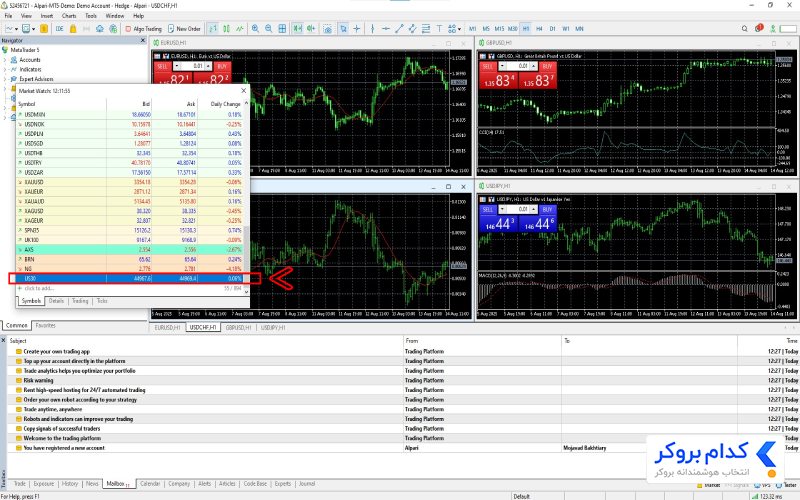Click the tile windows grid icon
Screen dimensions: 800x500
pos(282,29)
